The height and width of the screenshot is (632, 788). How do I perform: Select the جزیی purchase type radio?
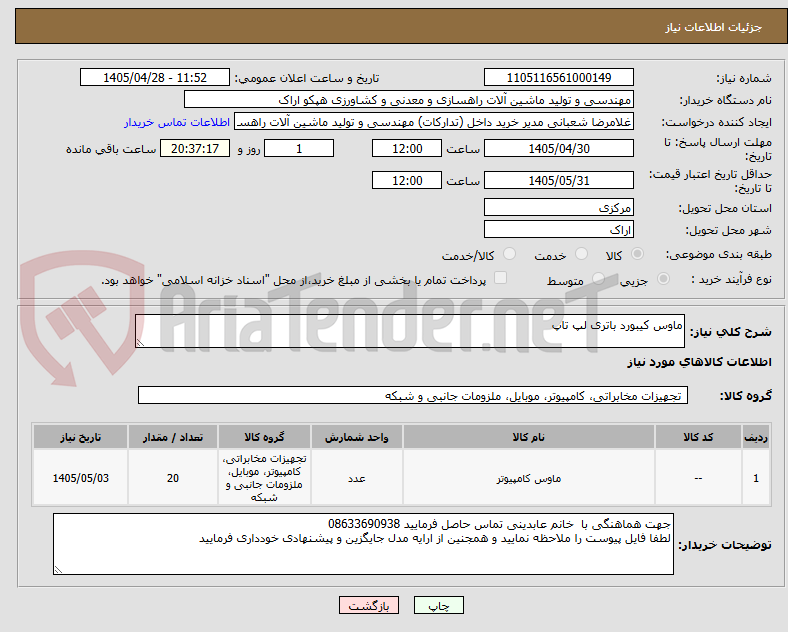coord(663,279)
